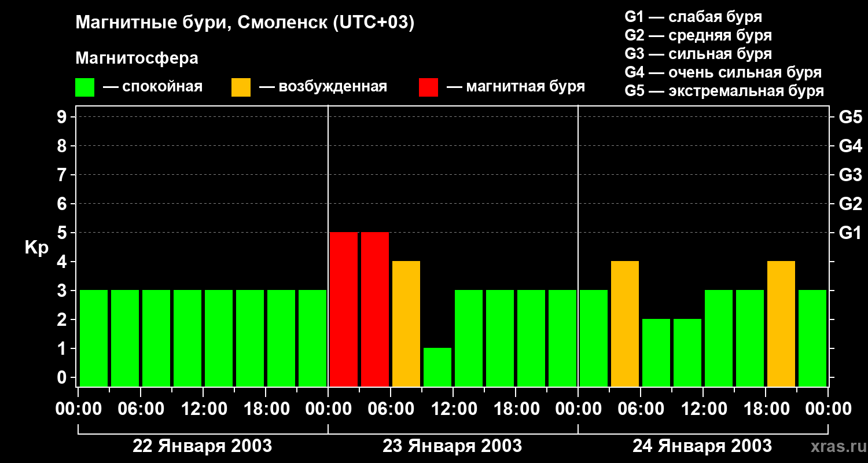Click the 'G3 — сильная буря' legend entry
The height and width of the screenshot is (463, 868).
[x=698, y=54]
